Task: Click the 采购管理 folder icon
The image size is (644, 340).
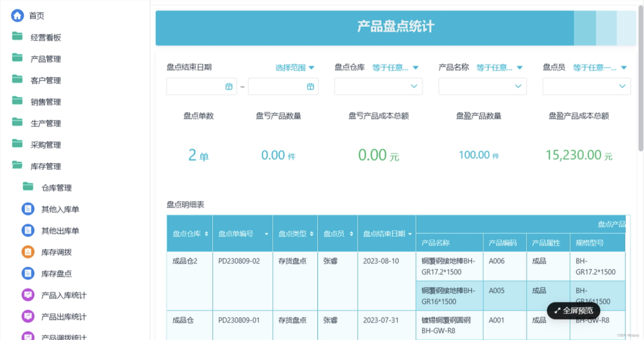Action: pyautogui.click(x=17, y=144)
